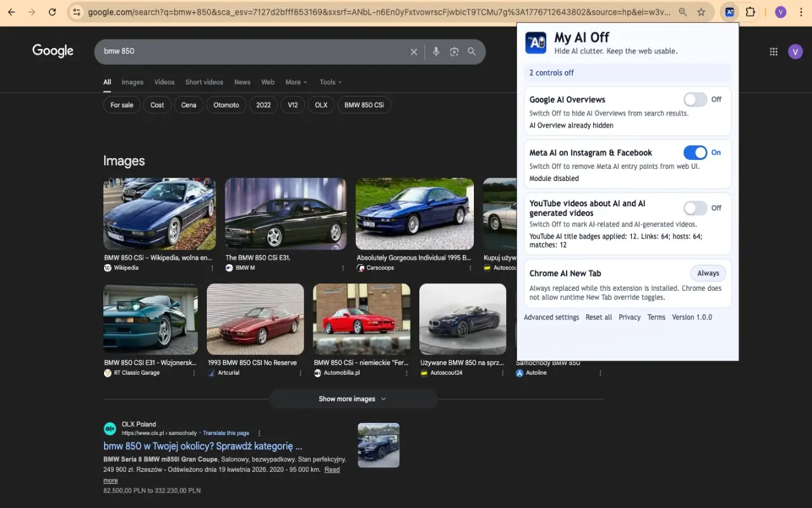Select the BMW 850 CSi filter chip
This screenshot has width=812, height=508.
tap(364, 105)
